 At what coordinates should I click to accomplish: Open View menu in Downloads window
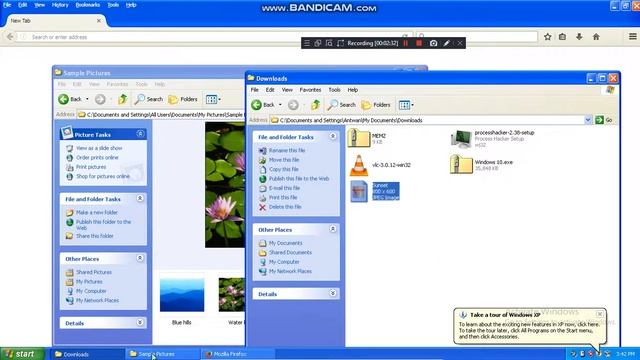(x=287, y=90)
